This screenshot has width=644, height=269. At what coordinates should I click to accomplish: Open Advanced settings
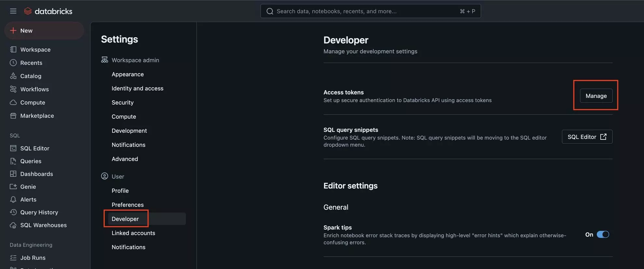click(125, 159)
